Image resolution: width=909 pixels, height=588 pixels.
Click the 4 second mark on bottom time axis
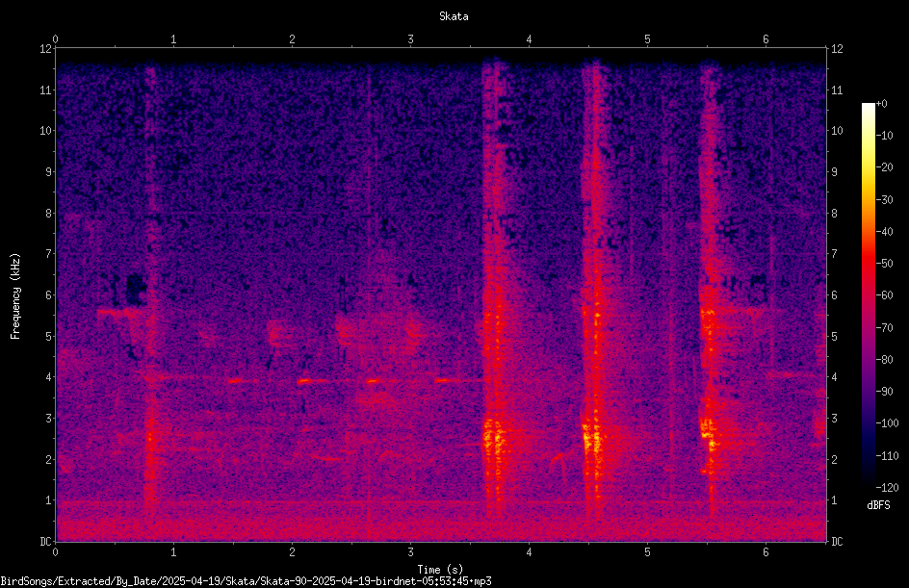pos(529,552)
